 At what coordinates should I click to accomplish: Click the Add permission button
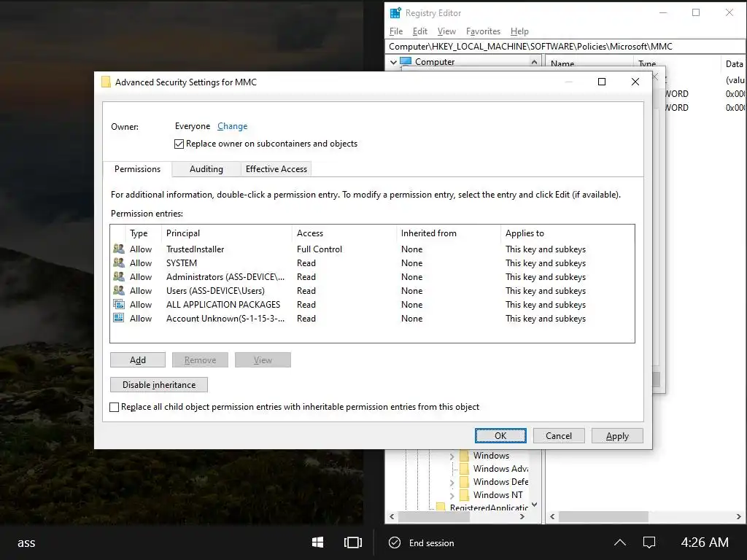point(138,360)
